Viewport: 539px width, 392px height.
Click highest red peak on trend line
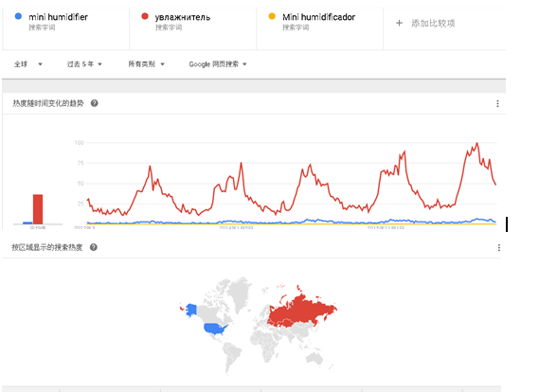[x=476, y=143]
